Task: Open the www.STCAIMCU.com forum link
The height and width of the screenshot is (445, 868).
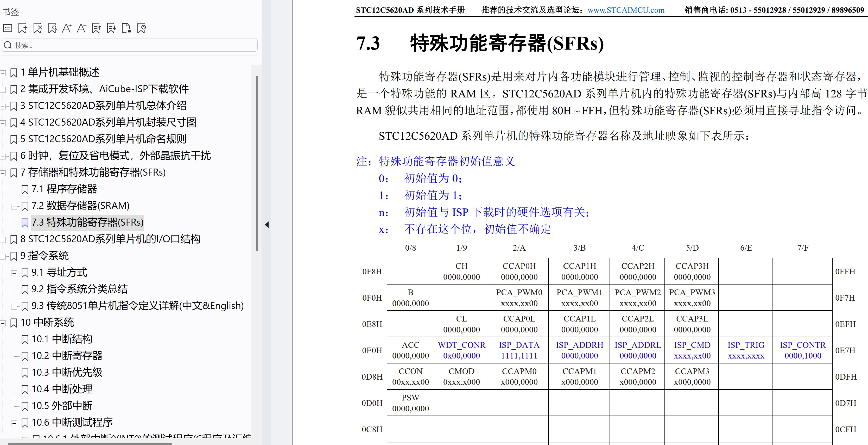Action: pyautogui.click(x=626, y=10)
